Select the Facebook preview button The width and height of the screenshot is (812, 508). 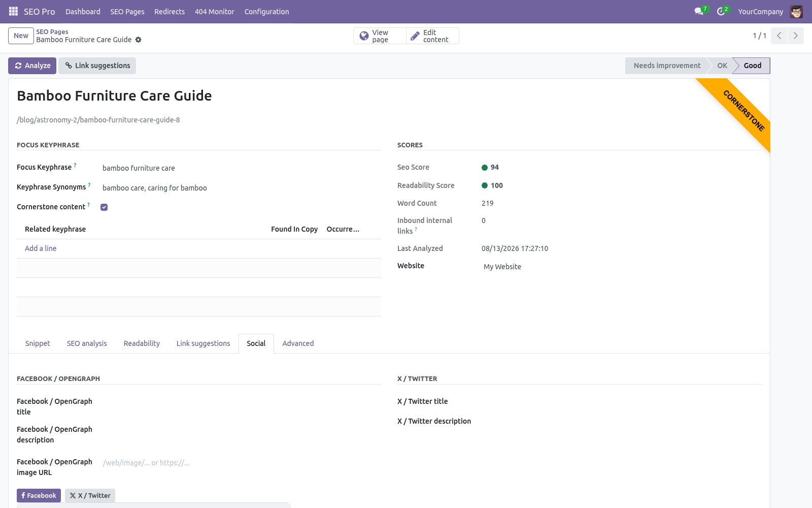click(x=39, y=496)
